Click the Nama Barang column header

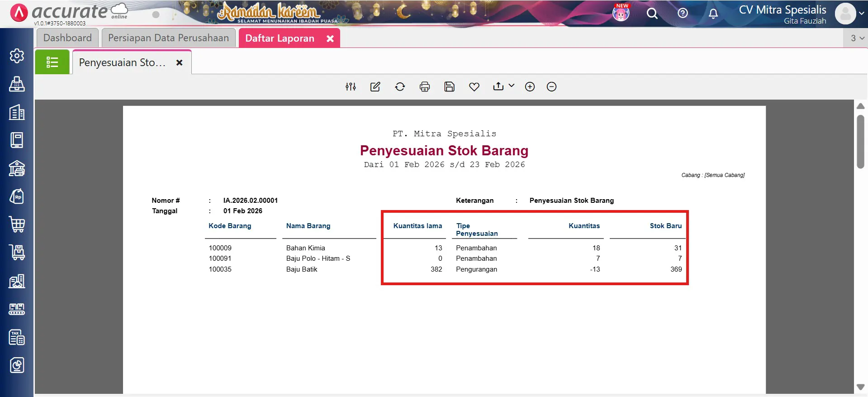(x=308, y=225)
